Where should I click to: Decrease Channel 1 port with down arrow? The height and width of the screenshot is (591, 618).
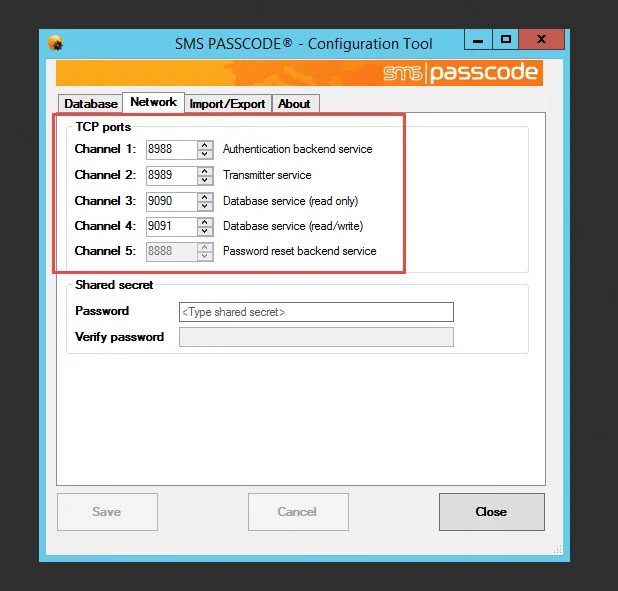205,154
